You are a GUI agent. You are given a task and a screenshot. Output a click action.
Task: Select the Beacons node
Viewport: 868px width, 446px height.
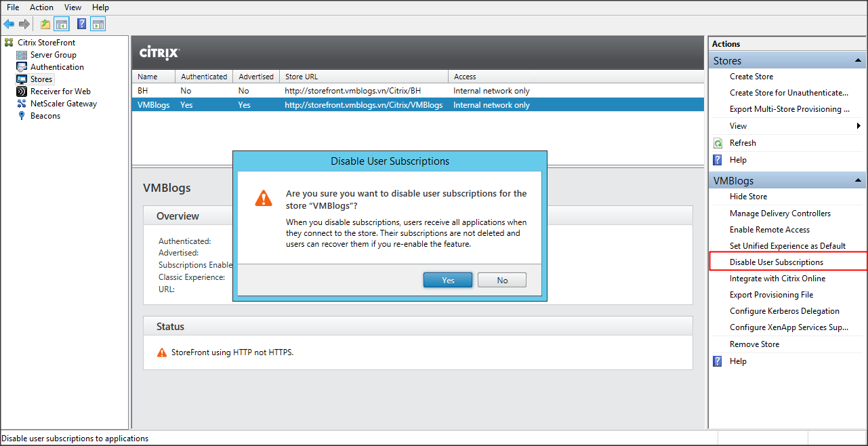45,116
